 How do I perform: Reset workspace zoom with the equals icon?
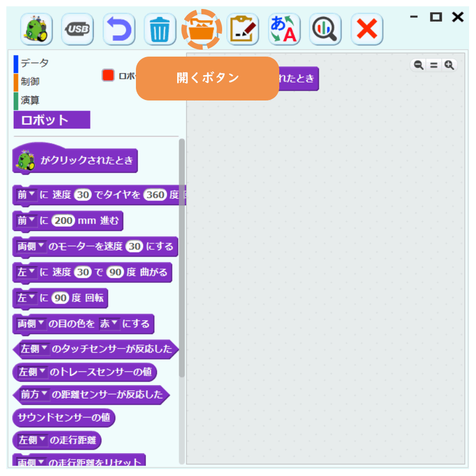[434, 65]
